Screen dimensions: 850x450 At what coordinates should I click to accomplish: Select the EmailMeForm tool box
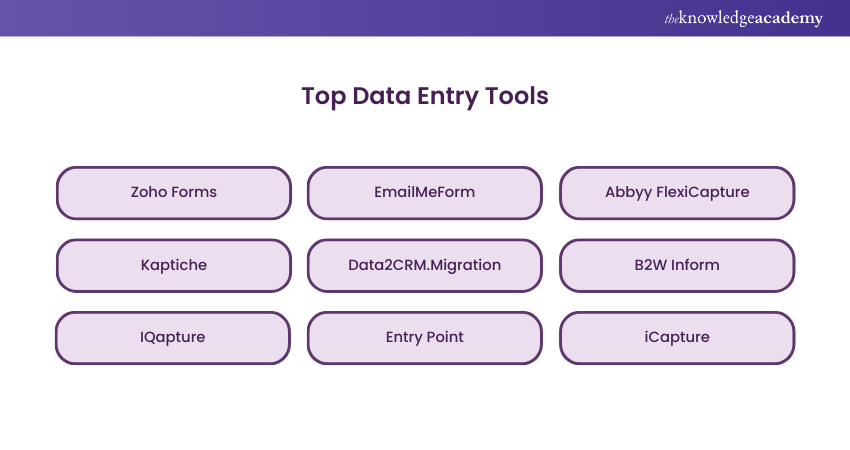coord(424,192)
